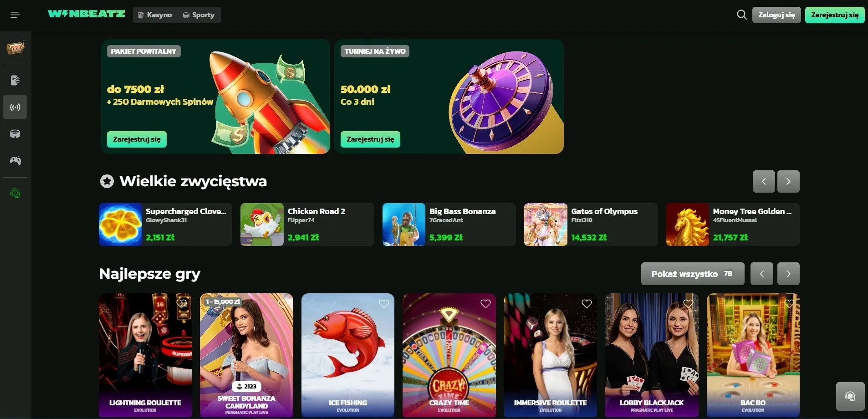The height and width of the screenshot is (419, 868).
Task: Open the 777 slots sidebar icon
Action: (x=15, y=47)
